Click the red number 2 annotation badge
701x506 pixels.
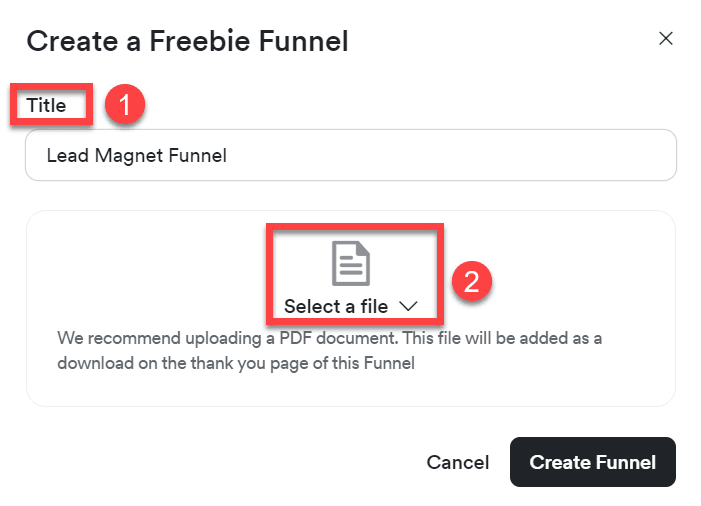470,281
